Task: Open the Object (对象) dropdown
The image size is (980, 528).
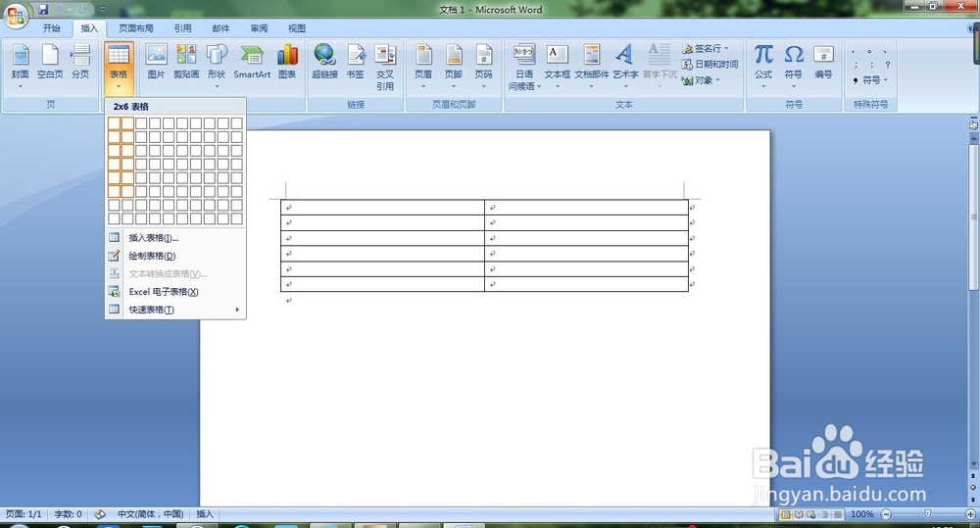Action: 702,80
